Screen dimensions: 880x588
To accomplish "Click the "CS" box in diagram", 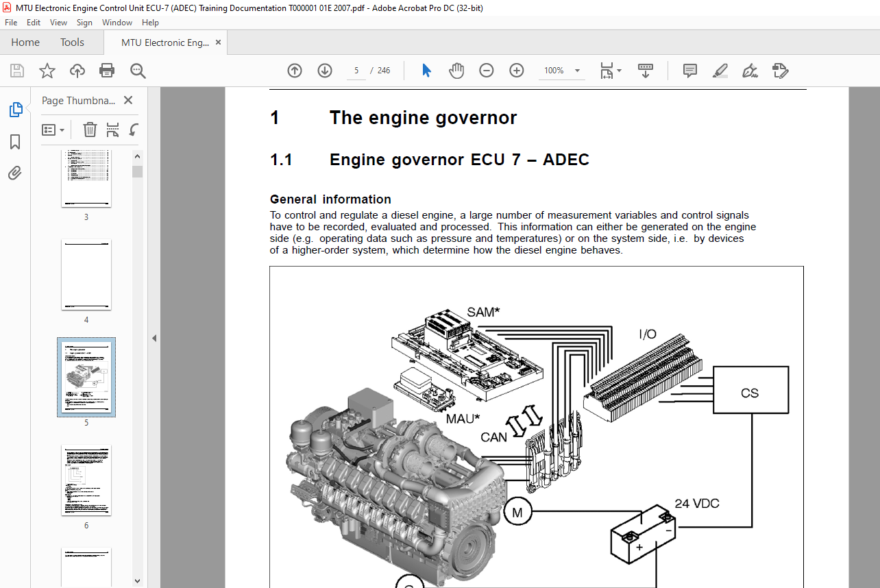I will (750, 390).
